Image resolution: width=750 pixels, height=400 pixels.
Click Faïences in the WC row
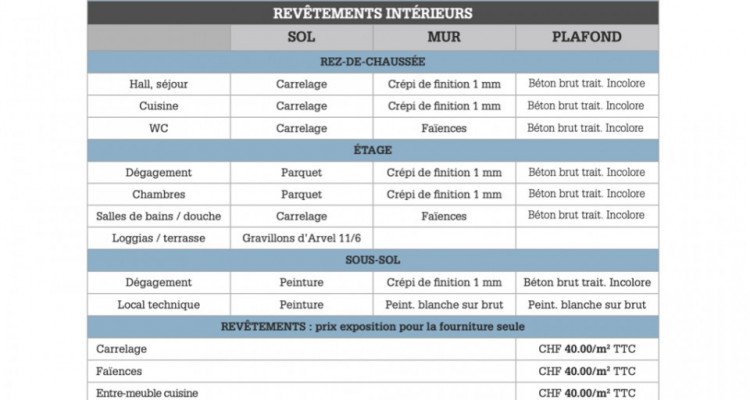(444, 128)
